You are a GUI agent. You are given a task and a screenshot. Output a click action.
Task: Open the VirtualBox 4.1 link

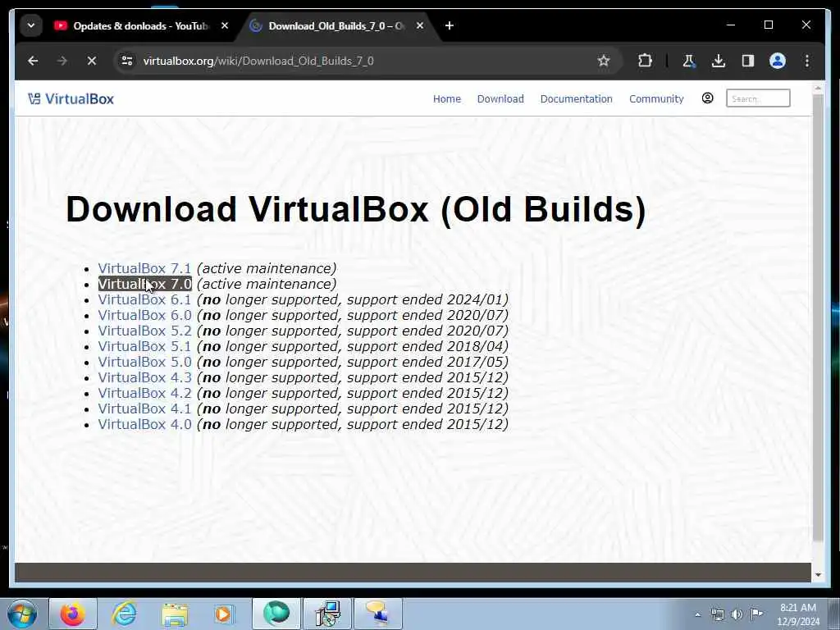(x=144, y=409)
